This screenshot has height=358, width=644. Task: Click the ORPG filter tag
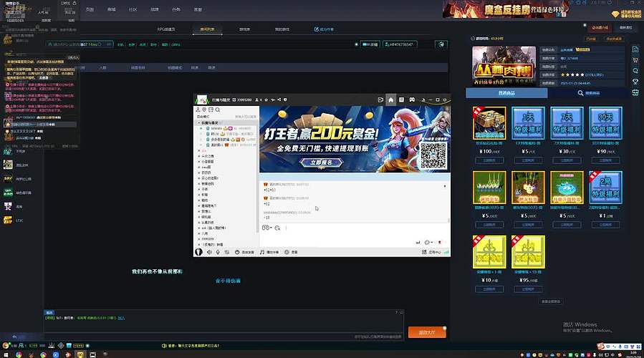point(176,44)
